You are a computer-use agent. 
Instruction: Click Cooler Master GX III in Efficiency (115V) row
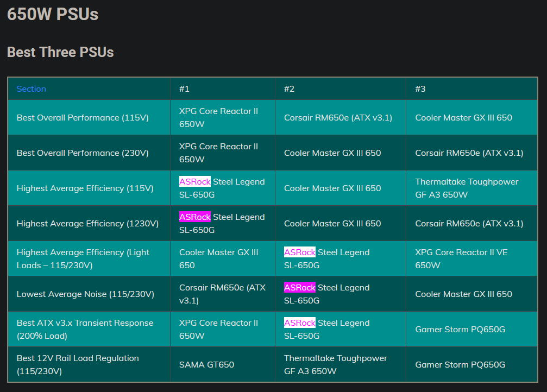click(x=332, y=188)
